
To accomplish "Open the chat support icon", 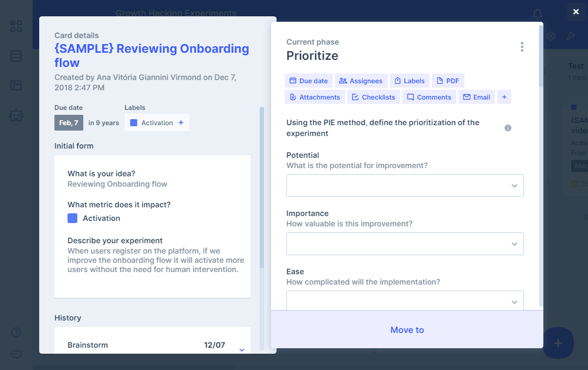I will [16, 354].
